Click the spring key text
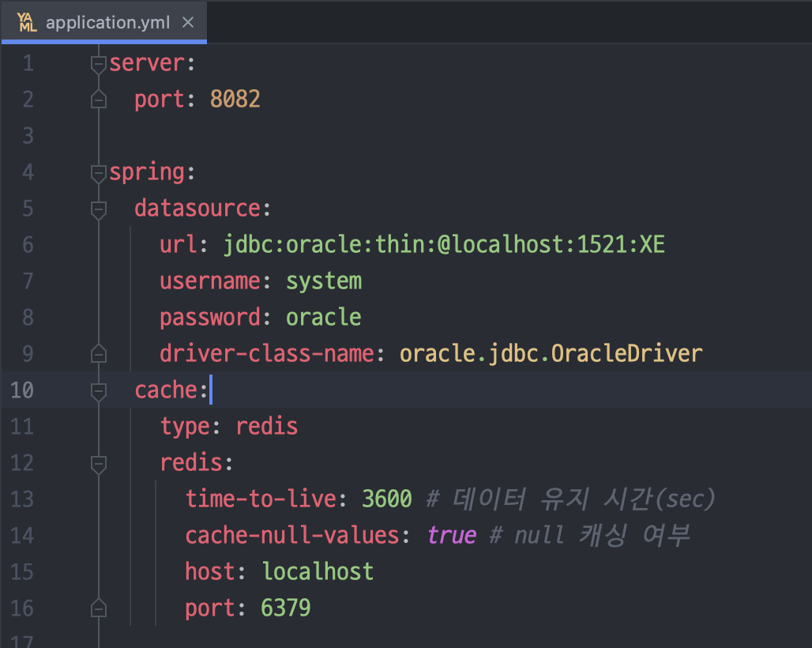This screenshot has height=648, width=812. coord(147,173)
